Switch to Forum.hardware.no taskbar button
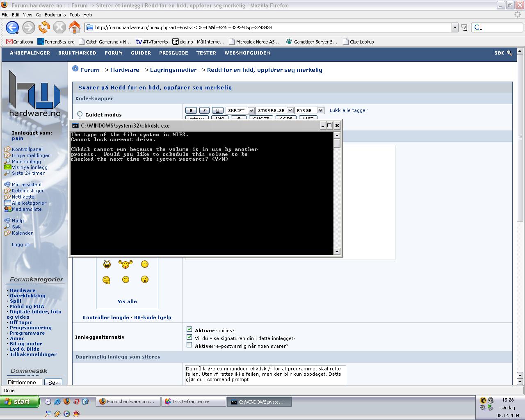 (x=128, y=402)
